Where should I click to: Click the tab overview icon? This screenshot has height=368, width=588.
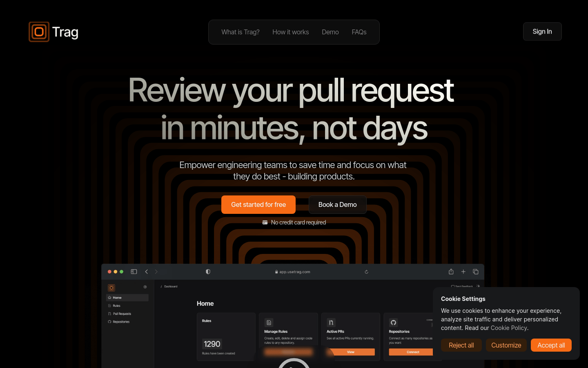pyautogui.click(x=476, y=272)
